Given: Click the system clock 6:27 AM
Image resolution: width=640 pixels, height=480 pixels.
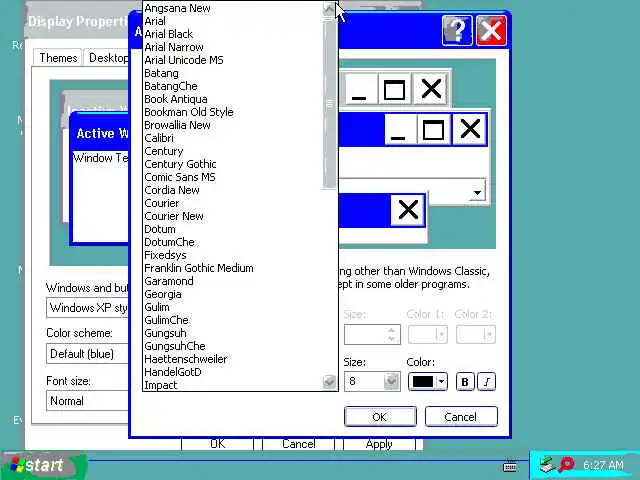Looking at the screenshot, I should pyautogui.click(x=603, y=465).
